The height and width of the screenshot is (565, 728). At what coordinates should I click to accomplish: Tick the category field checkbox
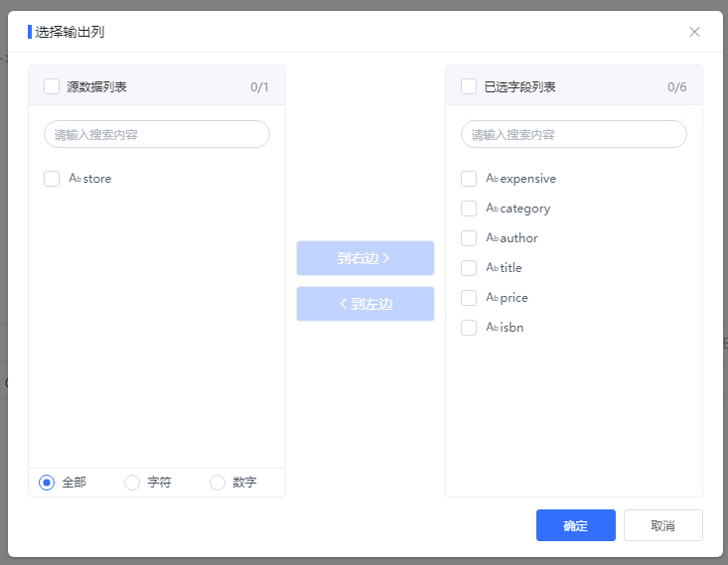point(469,209)
